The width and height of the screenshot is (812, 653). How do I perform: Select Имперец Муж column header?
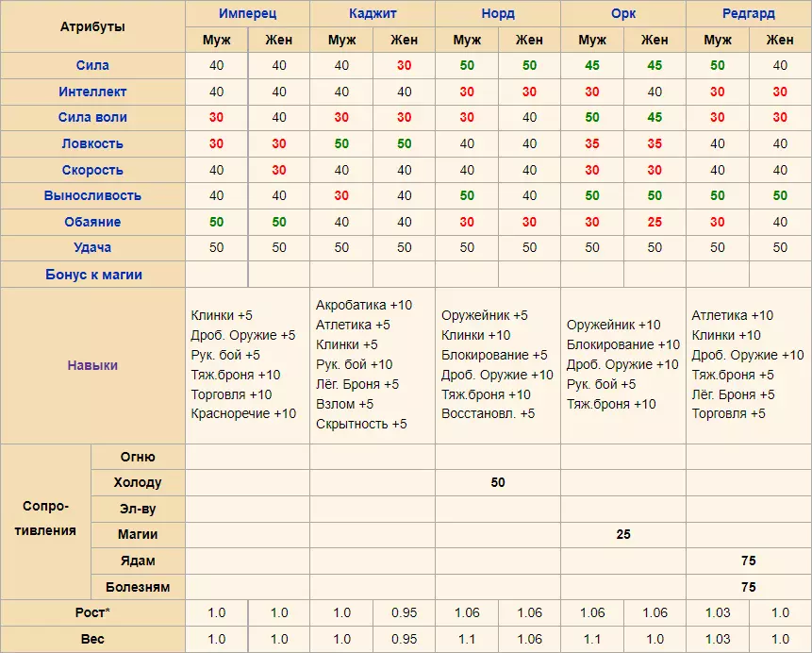coord(217,40)
